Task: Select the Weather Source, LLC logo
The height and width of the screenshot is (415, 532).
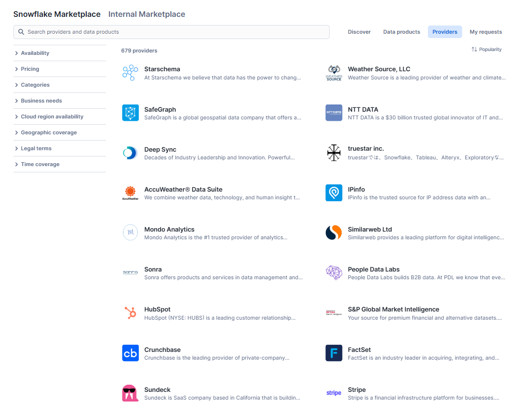Action: tap(333, 72)
